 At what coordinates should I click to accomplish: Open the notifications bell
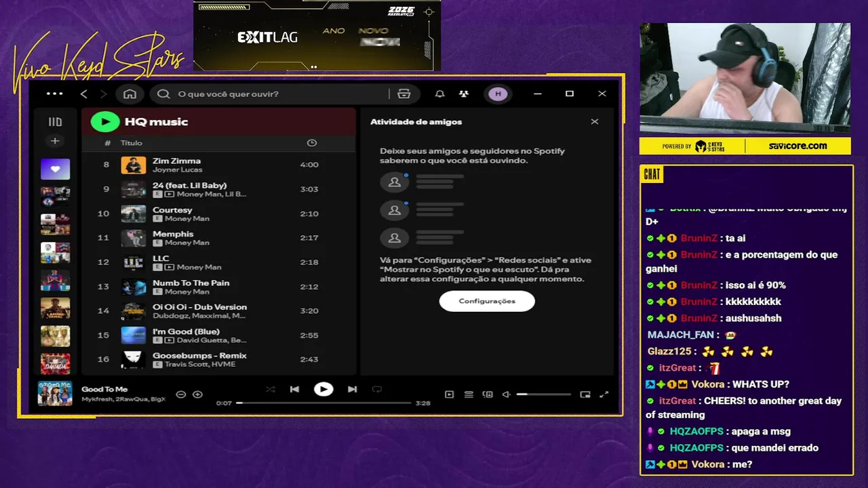(439, 94)
